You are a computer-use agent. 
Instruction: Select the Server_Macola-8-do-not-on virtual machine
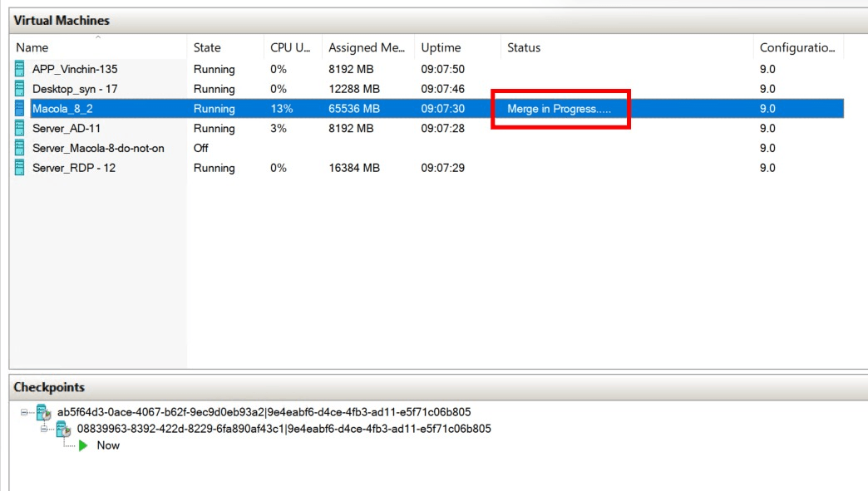[x=98, y=148]
